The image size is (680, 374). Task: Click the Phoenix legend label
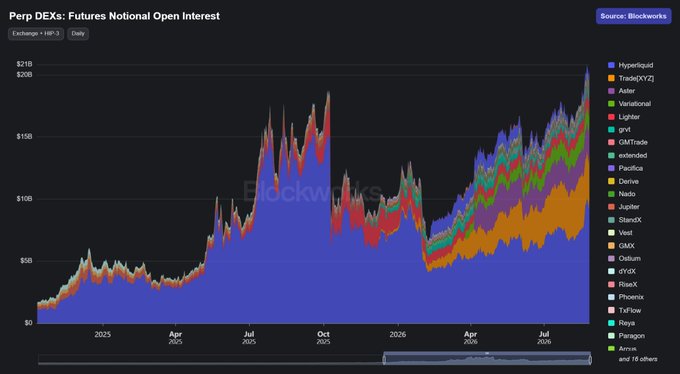pyautogui.click(x=631, y=297)
